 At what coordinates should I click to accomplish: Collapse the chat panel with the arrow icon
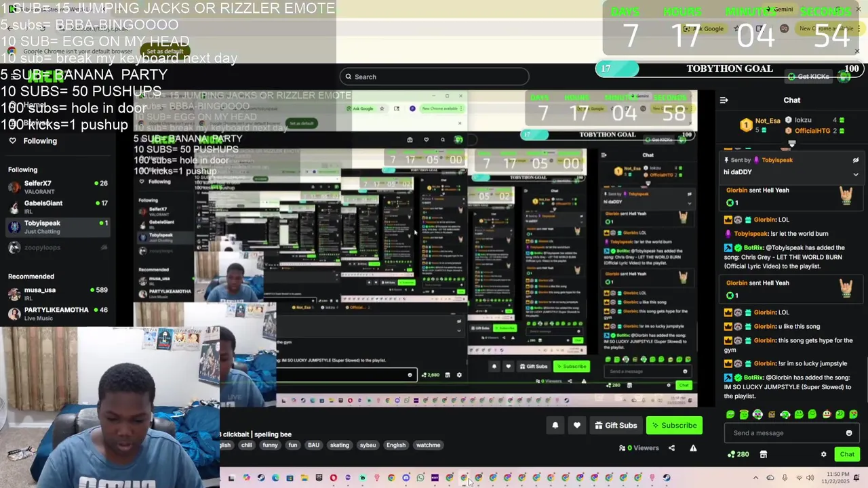(724, 100)
